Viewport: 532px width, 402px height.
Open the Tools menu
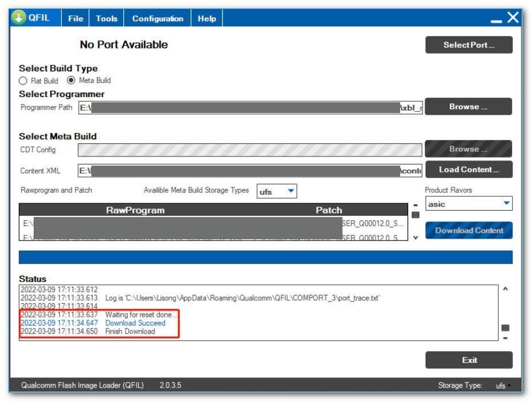click(106, 18)
